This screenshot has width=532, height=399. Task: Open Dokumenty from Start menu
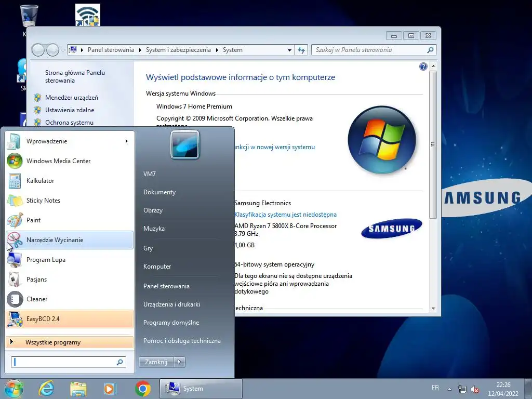(159, 192)
